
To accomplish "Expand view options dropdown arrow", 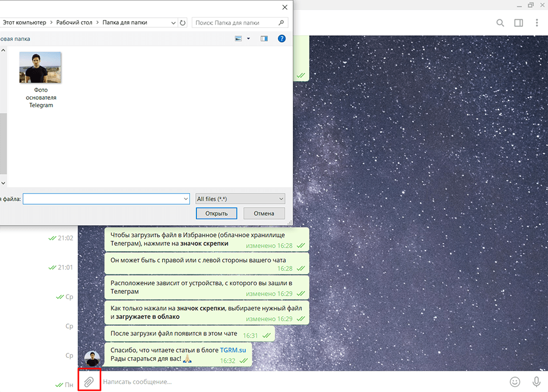I will point(248,39).
